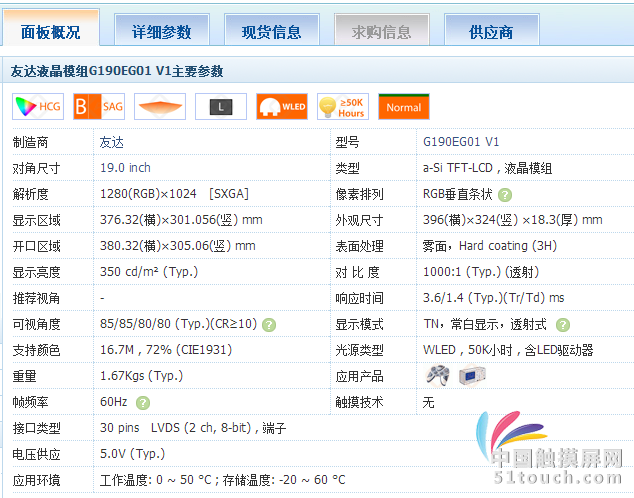Open help icon next to 60Hz
The image size is (634, 498).
tap(143, 403)
